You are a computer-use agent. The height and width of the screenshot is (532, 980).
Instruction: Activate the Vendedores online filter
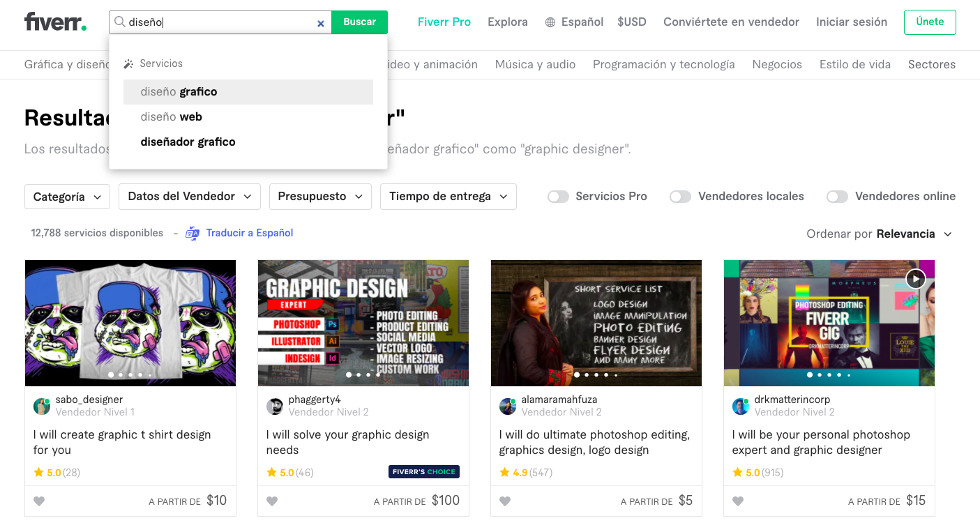click(x=837, y=197)
